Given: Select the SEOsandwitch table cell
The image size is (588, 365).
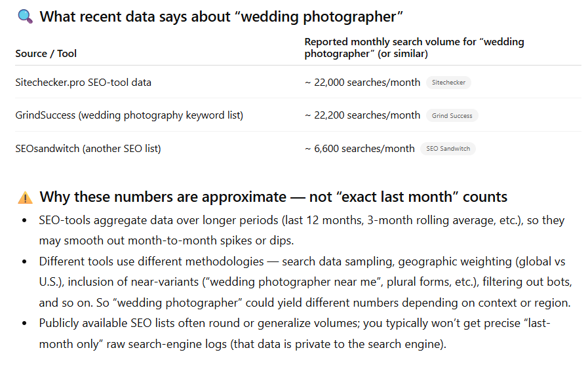Looking at the screenshot, I should [x=88, y=149].
